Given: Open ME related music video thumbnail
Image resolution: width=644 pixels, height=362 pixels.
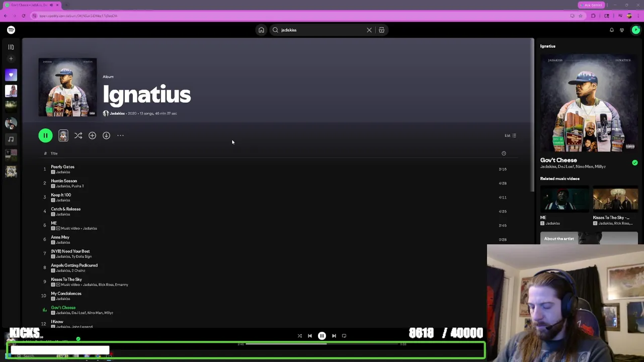Looking at the screenshot, I should point(565,200).
